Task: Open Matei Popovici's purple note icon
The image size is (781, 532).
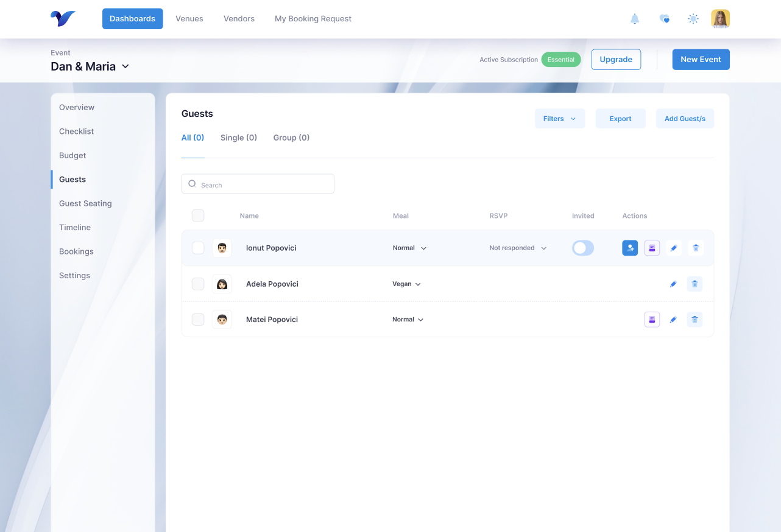Action: [x=652, y=320]
